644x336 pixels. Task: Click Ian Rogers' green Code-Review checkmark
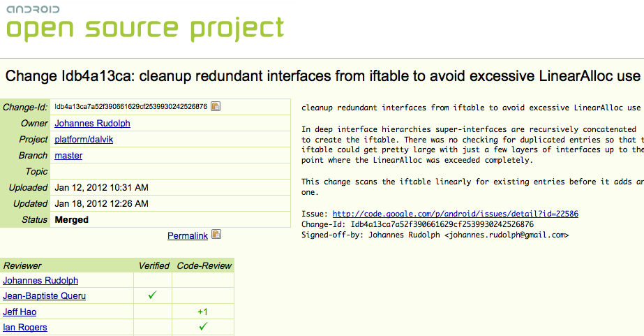pyautogui.click(x=203, y=326)
